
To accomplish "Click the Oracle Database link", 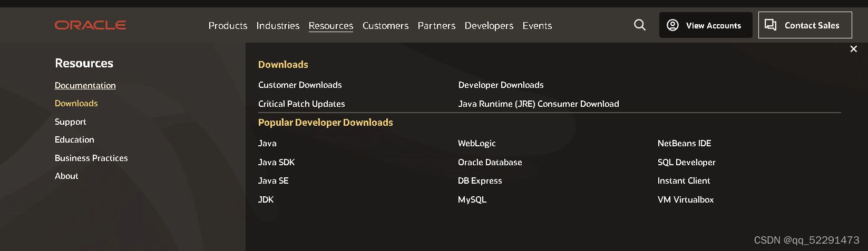I will pos(490,162).
